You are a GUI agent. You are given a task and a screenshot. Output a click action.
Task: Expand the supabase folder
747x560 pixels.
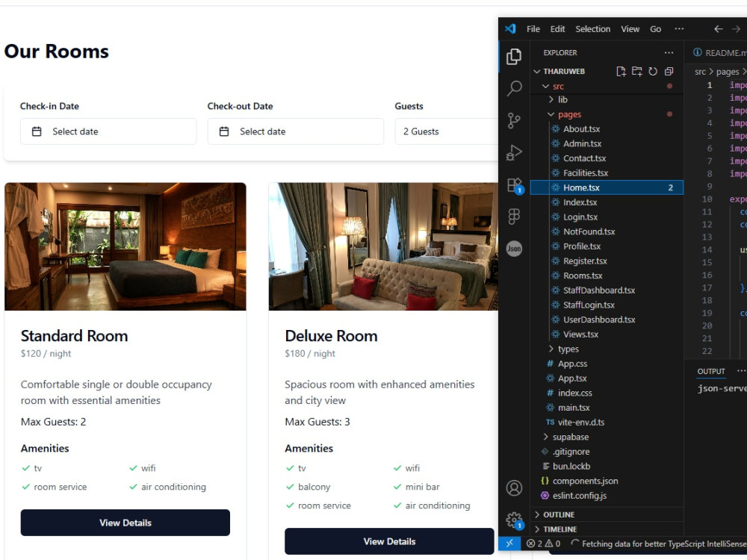[570, 437]
